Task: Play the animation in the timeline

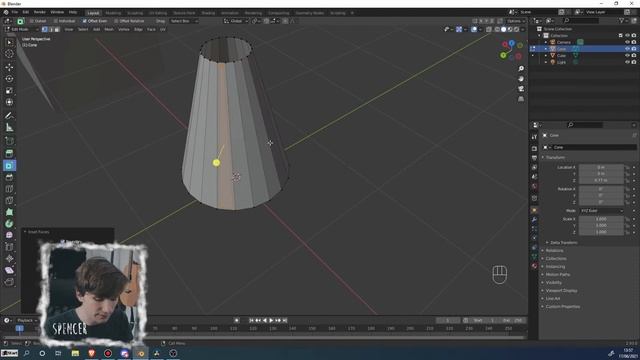Action: coord(271,320)
